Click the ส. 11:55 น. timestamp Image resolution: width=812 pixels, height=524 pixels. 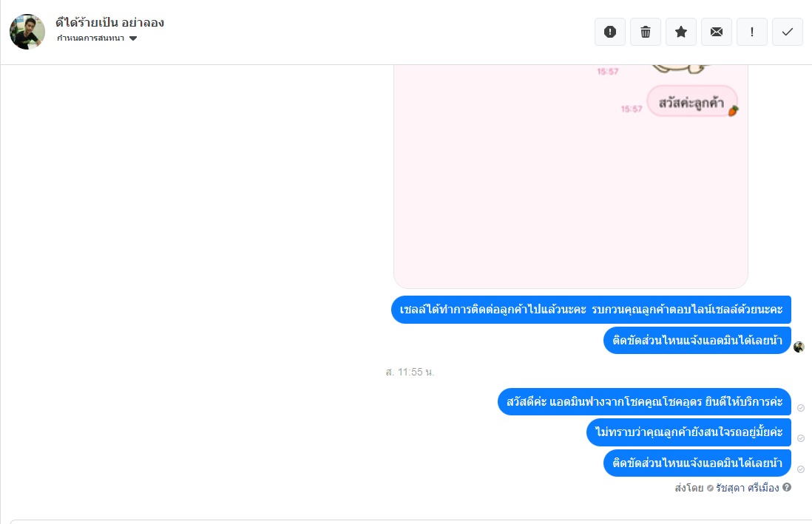point(410,372)
